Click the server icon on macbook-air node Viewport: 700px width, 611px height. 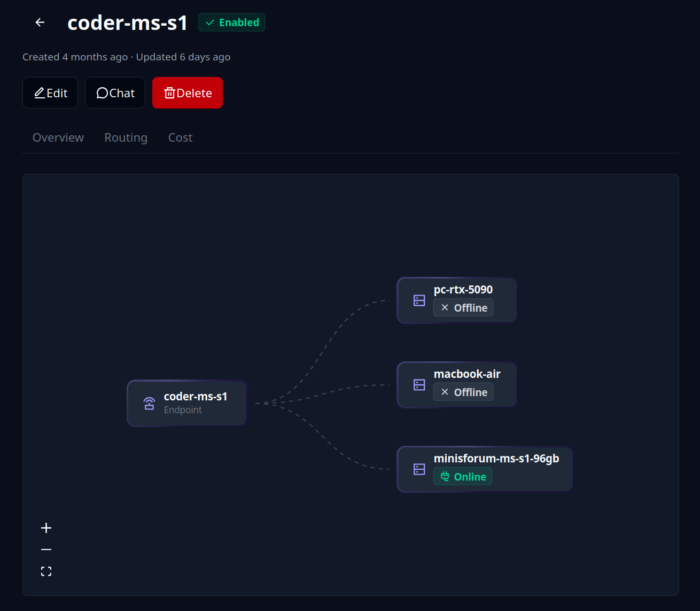419,385
